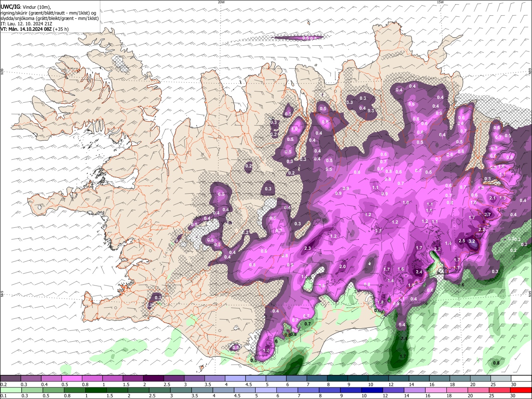Click the '2.0' precipitation value on map
The height and width of the screenshot is (399, 532).
pos(342,266)
